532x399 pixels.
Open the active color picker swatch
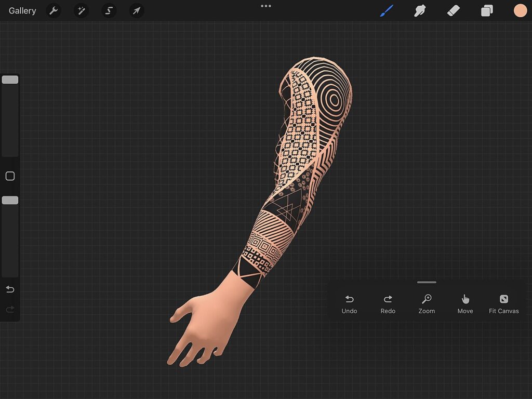[x=520, y=10]
